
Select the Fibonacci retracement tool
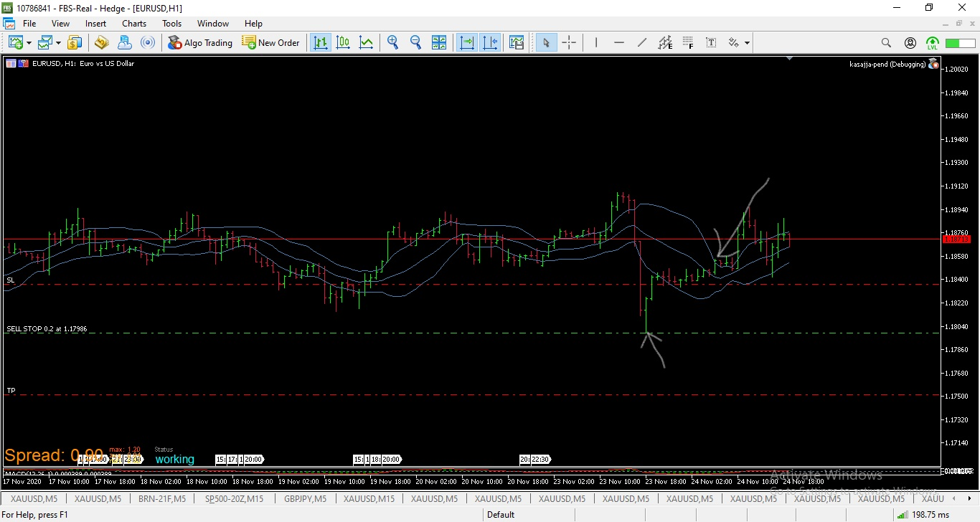point(688,43)
